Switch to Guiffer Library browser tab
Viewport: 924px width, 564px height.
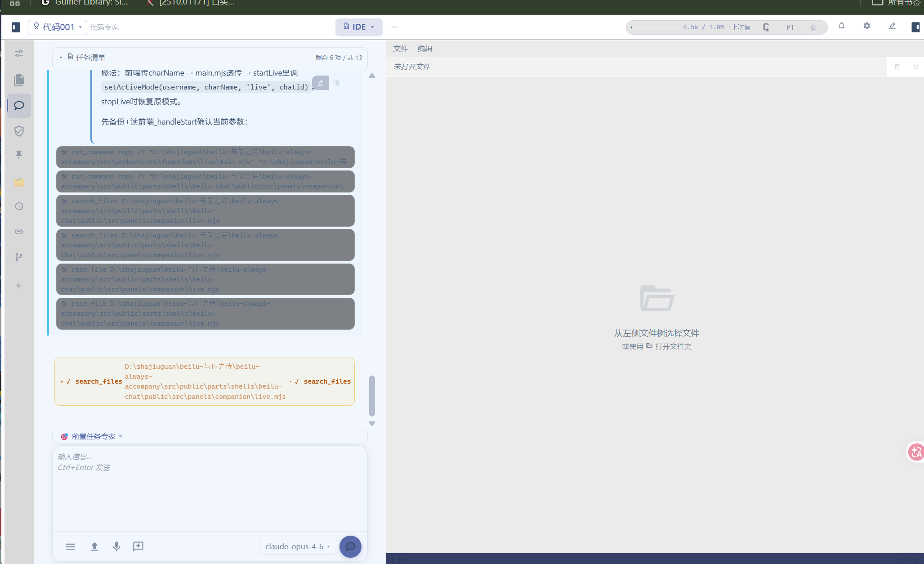tap(85, 3)
